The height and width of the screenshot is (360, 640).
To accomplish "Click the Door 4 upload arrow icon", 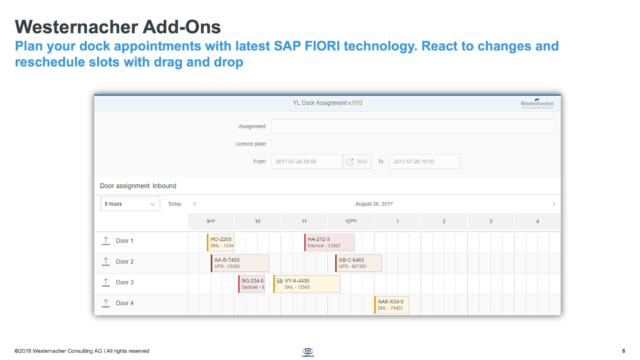I will pyautogui.click(x=106, y=303).
